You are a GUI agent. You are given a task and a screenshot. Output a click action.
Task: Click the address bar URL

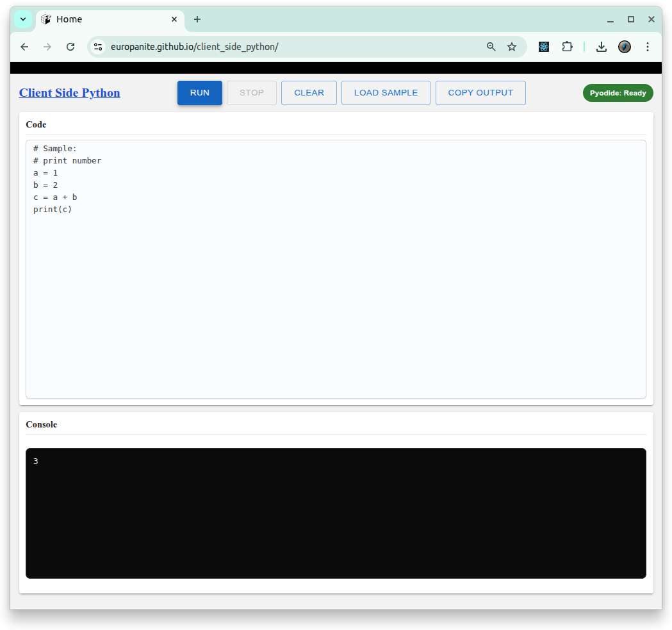click(x=195, y=47)
